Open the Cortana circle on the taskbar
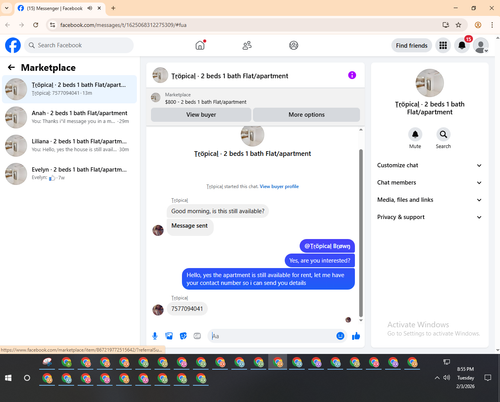Screen dimensions: 500x402 pyautogui.click(x=27, y=378)
